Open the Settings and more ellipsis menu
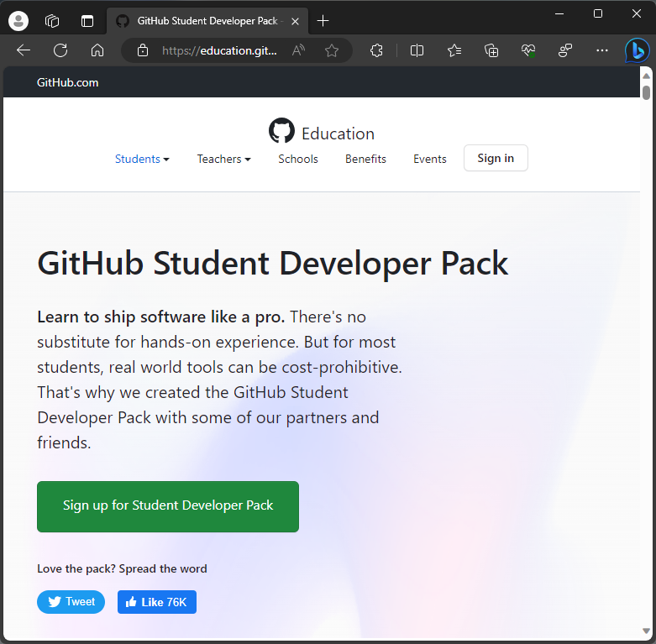The image size is (656, 644). pyautogui.click(x=601, y=50)
